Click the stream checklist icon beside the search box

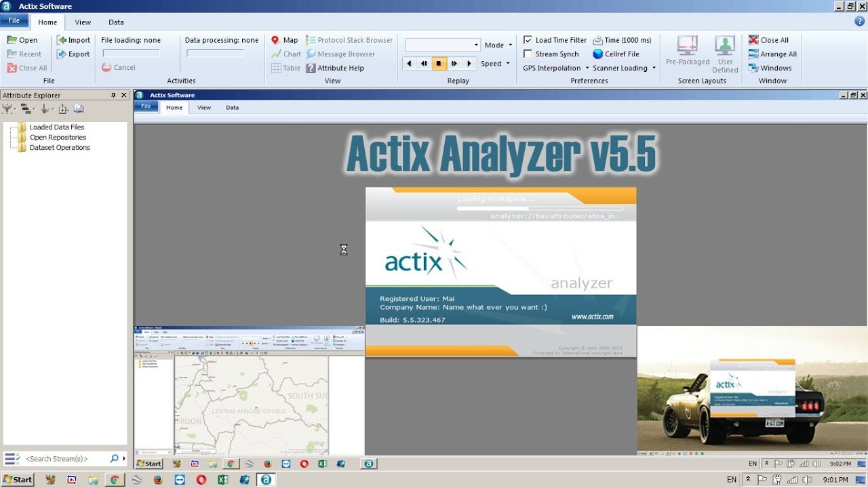coord(12,459)
